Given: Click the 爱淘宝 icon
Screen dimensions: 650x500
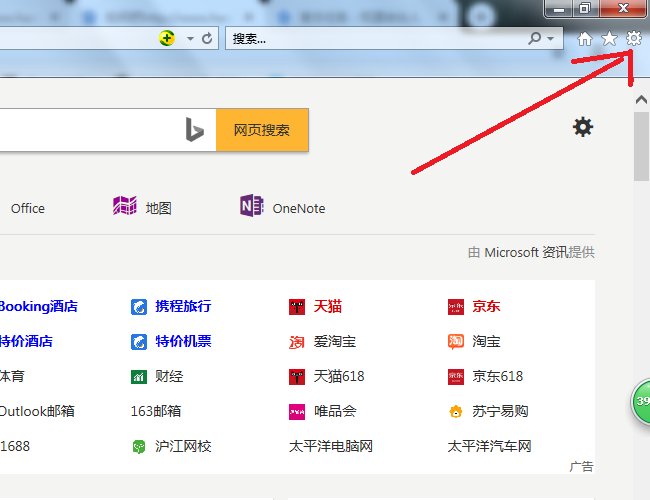Looking at the screenshot, I should [297, 342].
